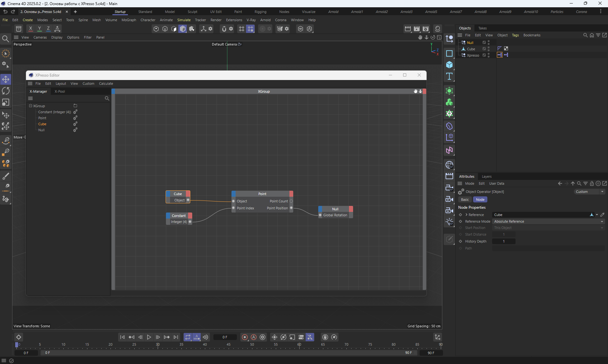Click the Record Active Objects button

tap(244, 337)
